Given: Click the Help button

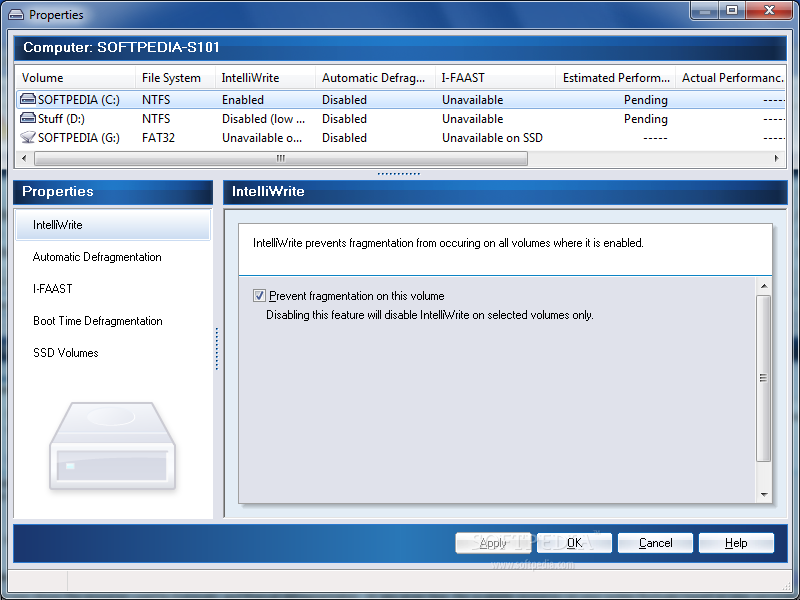Looking at the screenshot, I should [x=736, y=543].
